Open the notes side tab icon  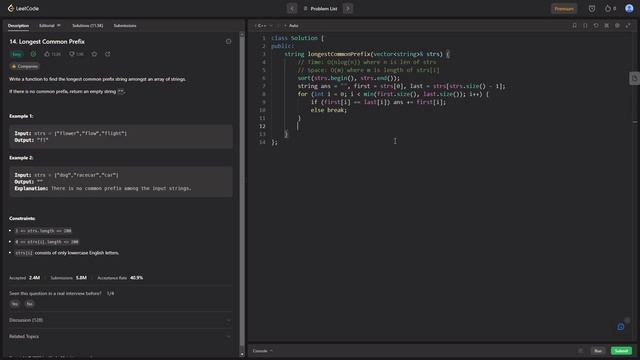(x=634, y=78)
